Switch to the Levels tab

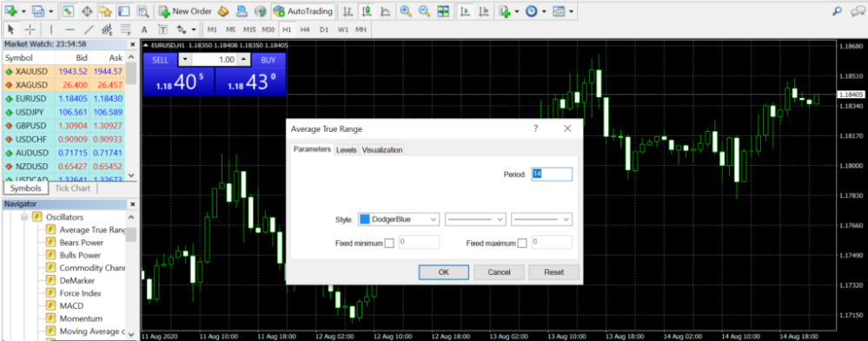[x=347, y=150]
